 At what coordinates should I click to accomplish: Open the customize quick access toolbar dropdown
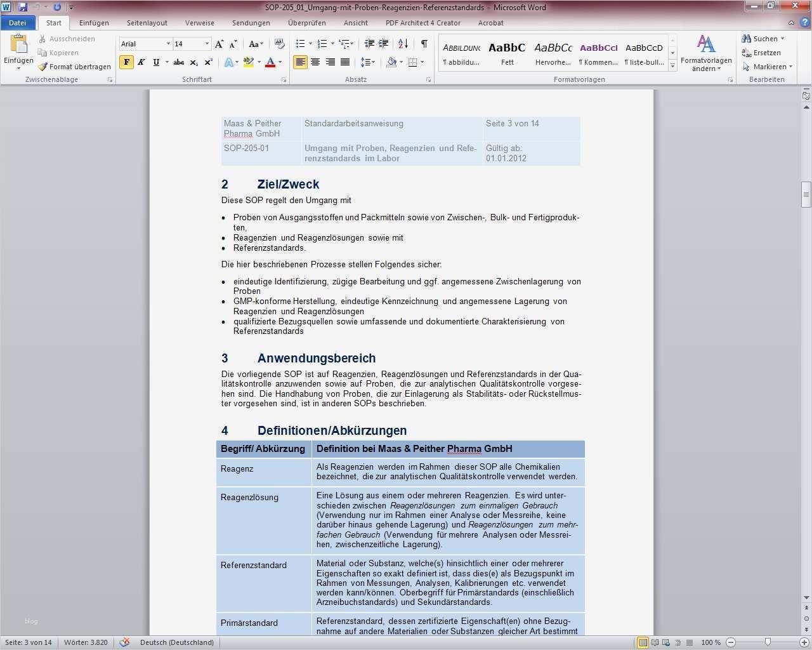[x=71, y=8]
